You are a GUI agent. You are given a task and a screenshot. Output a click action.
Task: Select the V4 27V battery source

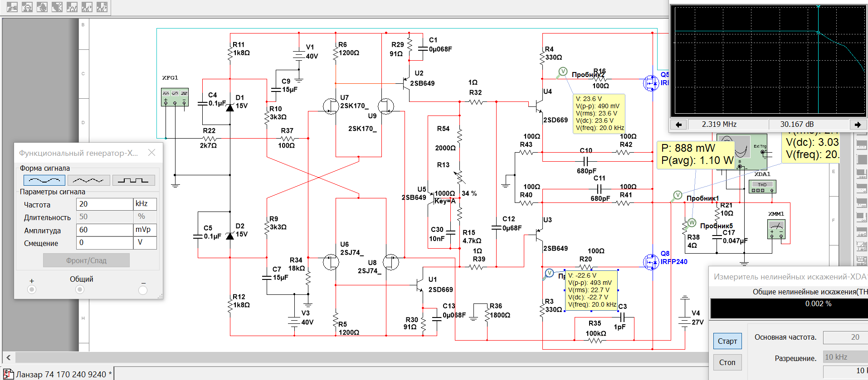pyautogui.click(x=684, y=322)
